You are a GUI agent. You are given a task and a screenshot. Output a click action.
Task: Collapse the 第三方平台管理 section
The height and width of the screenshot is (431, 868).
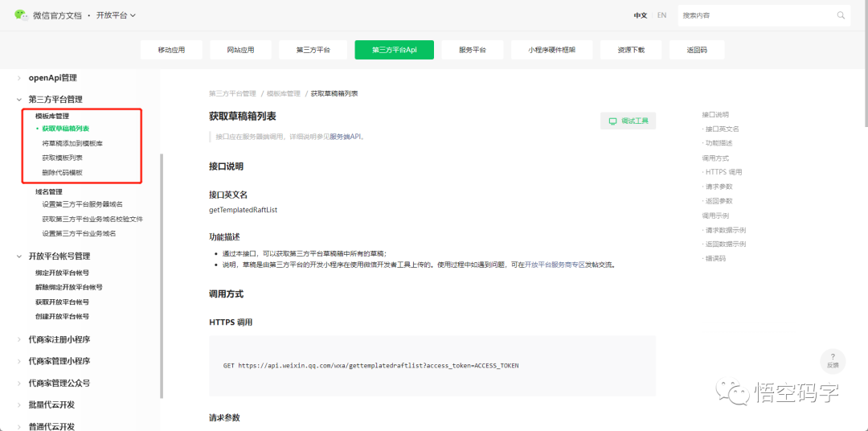click(19, 100)
